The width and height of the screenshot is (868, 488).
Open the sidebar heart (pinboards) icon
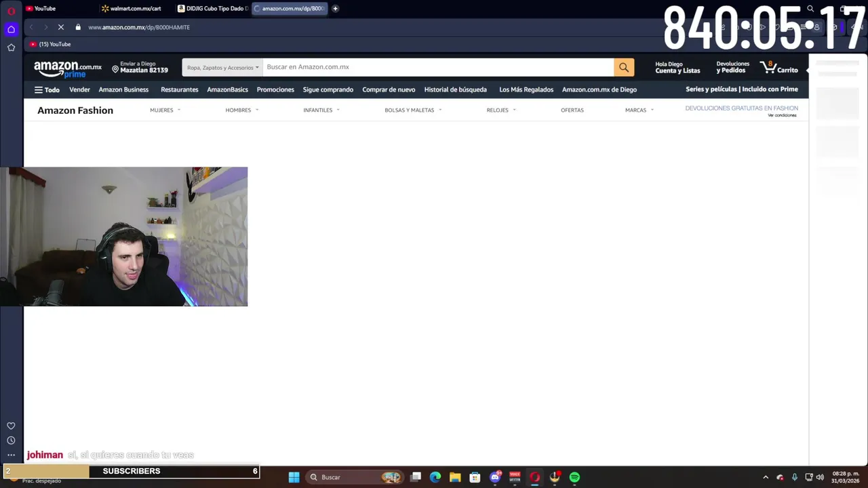(x=11, y=426)
